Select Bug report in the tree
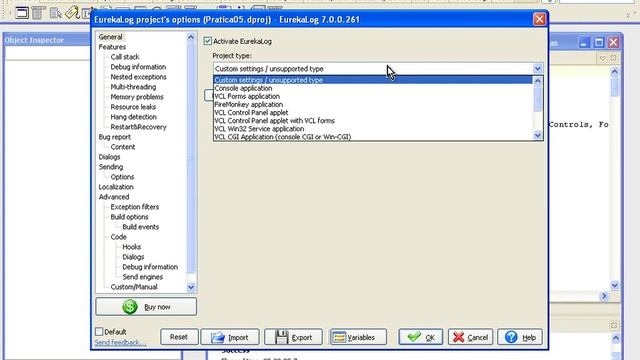 [114, 137]
